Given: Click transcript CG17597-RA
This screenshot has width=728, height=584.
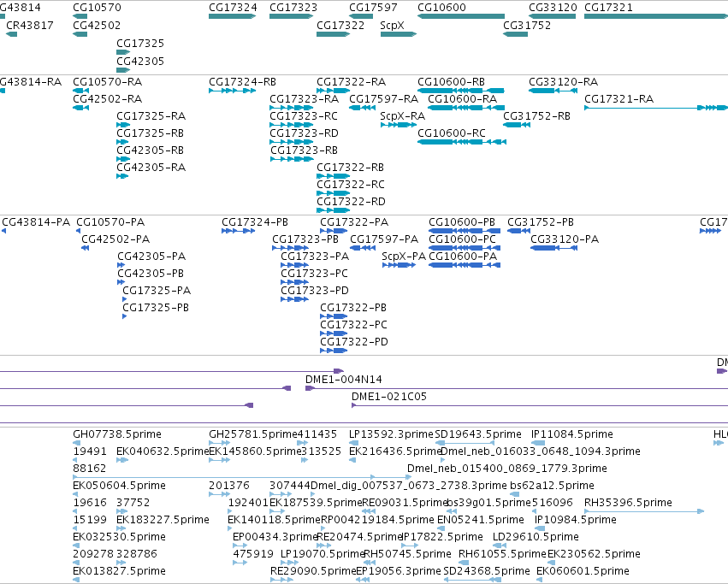Looking at the screenshot, I should pos(362,108).
